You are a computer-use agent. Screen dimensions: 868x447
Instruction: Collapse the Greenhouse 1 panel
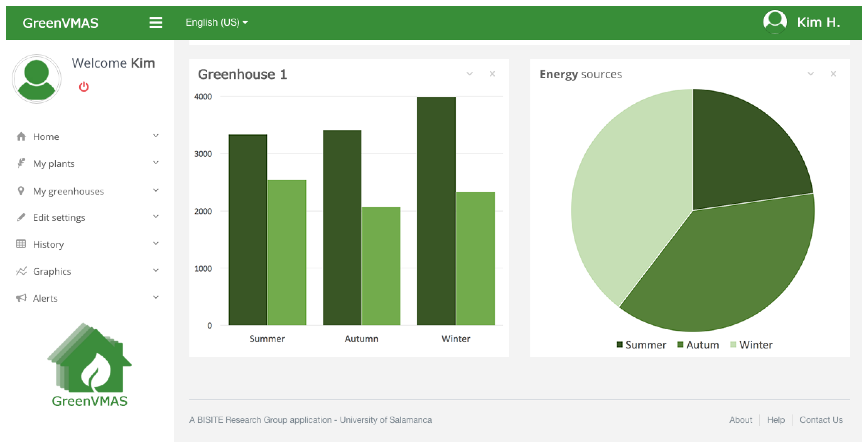click(469, 74)
